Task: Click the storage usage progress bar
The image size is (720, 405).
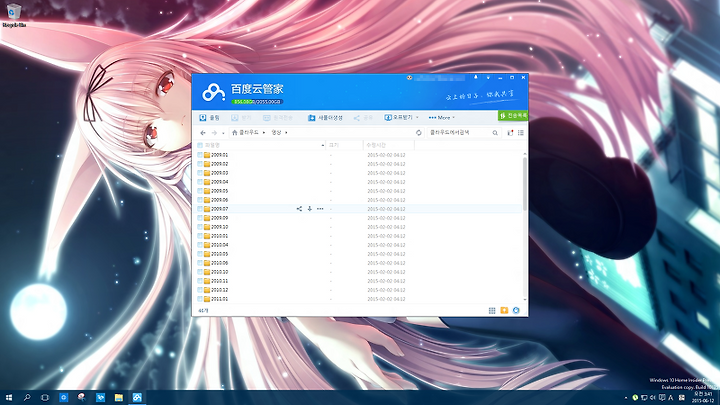Action: 257,102
